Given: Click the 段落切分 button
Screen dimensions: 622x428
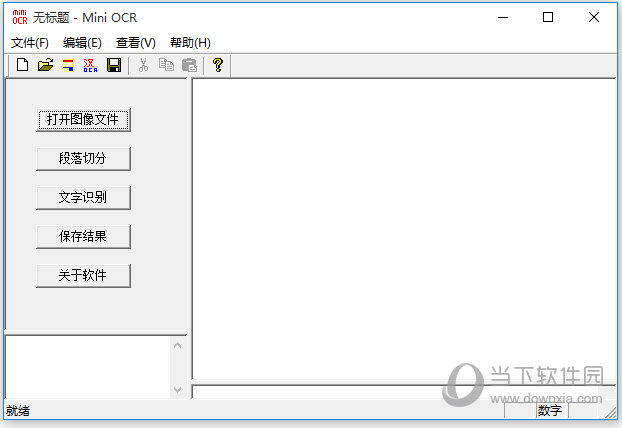Looking at the screenshot, I should [83, 159].
